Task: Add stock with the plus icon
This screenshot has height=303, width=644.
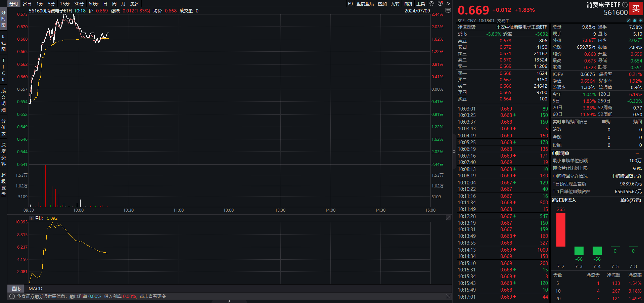Action: pyautogui.click(x=640, y=20)
